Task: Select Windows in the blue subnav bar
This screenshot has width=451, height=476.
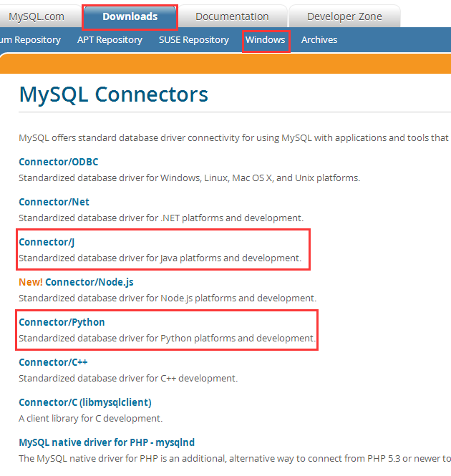Action: click(266, 40)
